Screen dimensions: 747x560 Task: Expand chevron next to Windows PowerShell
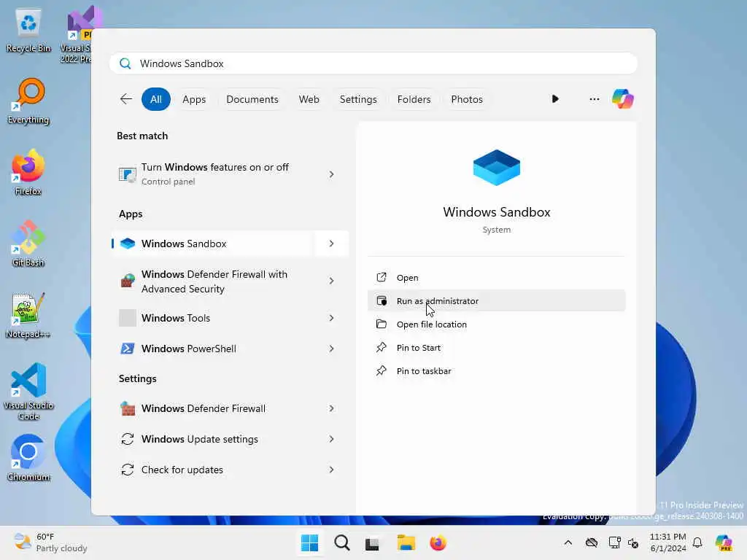[x=332, y=349]
